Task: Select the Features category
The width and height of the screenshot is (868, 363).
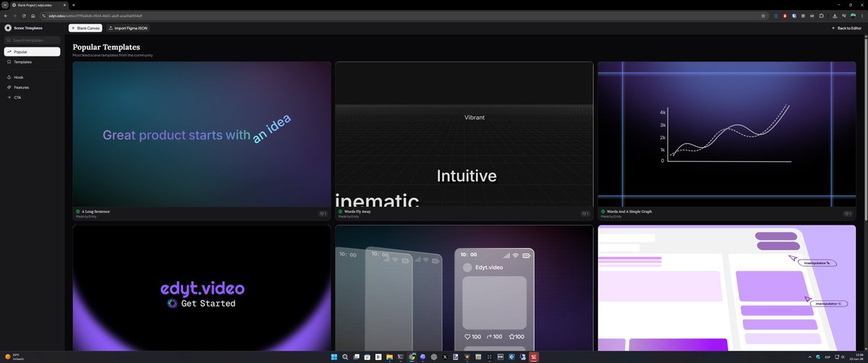Action: (x=32, y=87)
